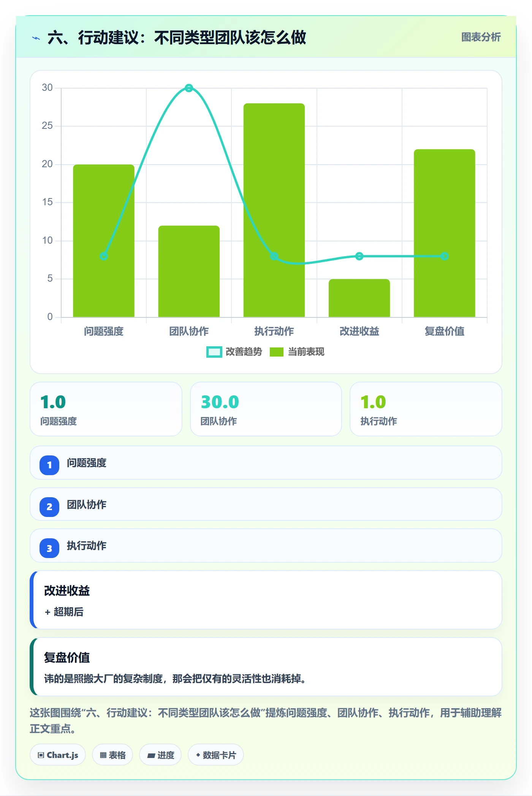Click the '+ 超期后' text line
532x796 pixels.
click(64, 612)
